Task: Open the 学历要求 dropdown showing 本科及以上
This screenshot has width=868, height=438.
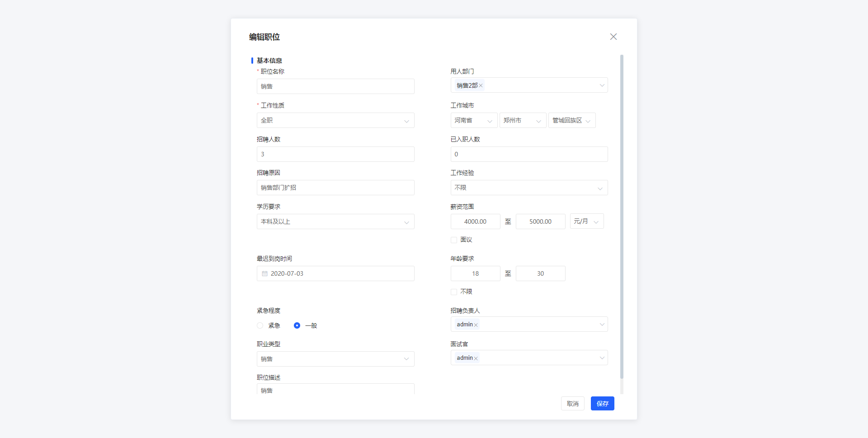Action: tap(335, 221)
